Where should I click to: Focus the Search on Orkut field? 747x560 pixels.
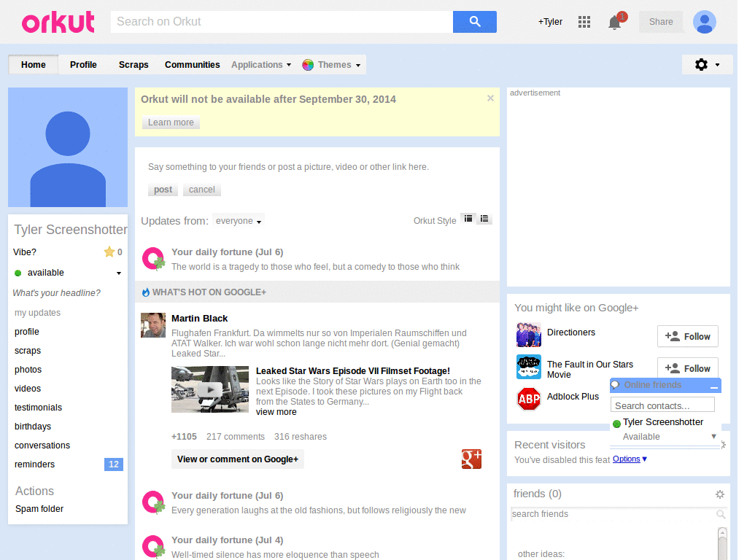[282, 22]
